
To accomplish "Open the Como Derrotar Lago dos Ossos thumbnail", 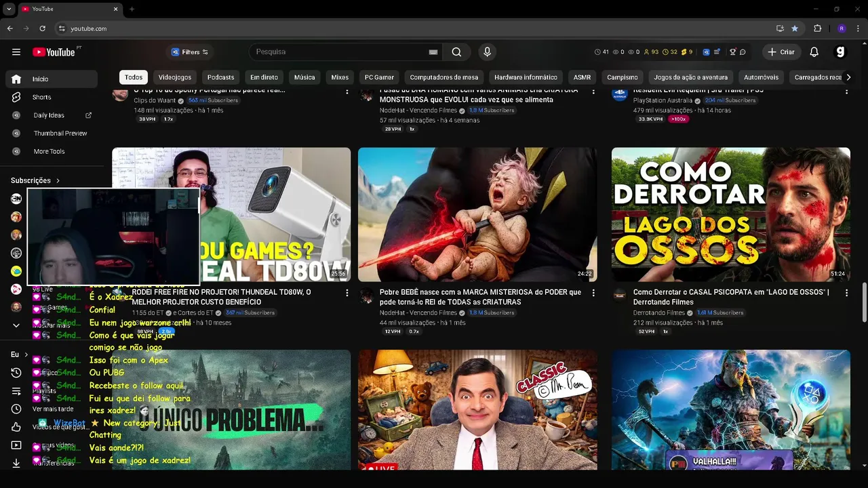I will pyautogui.click(x=730, y=214).
